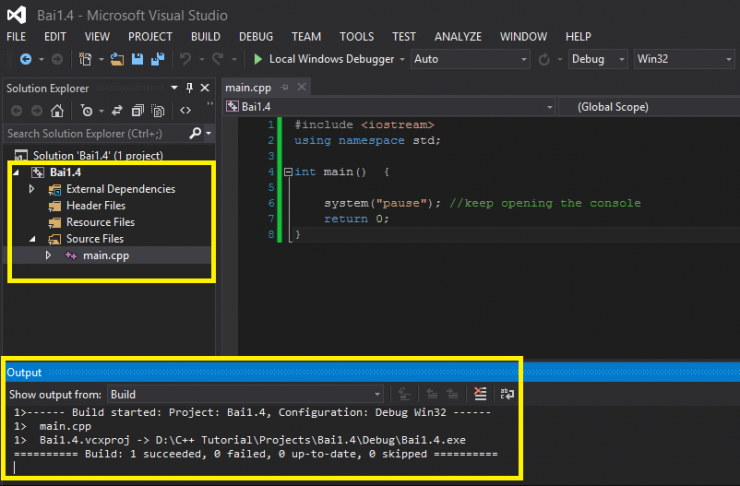Click the greyed Navigate Forward toolbar arrow
Screen dimensions: 740x486
click(57, 59)
